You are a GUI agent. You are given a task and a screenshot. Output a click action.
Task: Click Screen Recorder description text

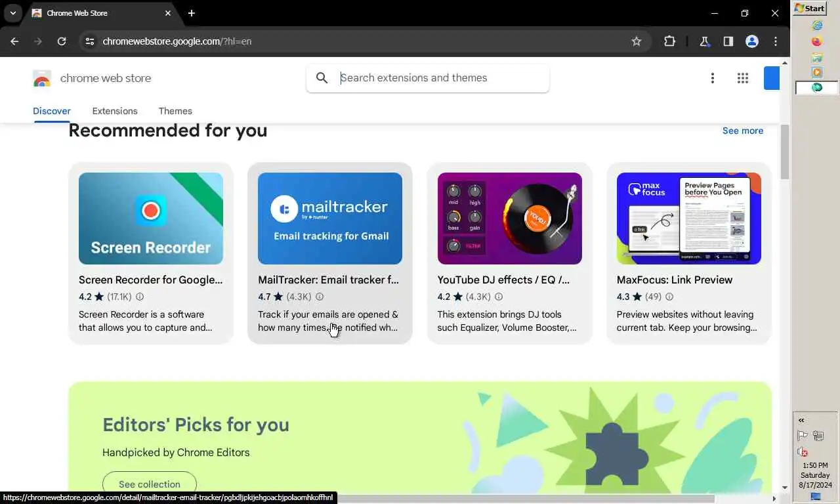(146, 321)
